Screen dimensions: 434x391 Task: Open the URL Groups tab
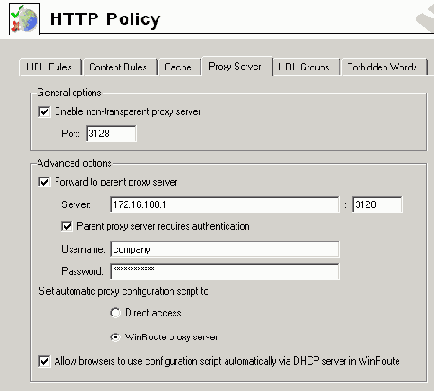306,67
